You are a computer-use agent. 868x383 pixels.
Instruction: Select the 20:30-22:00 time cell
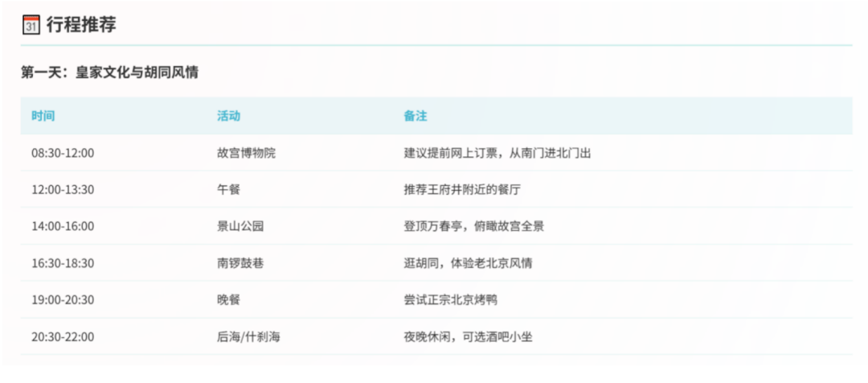(63, 336)
